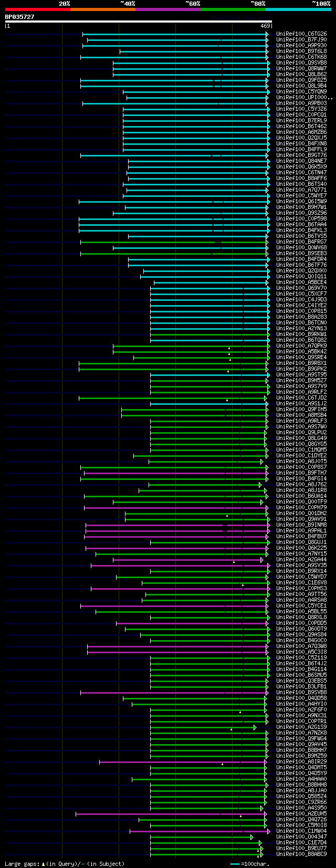Select the BP035727 query label

click(x=20, y=17)
